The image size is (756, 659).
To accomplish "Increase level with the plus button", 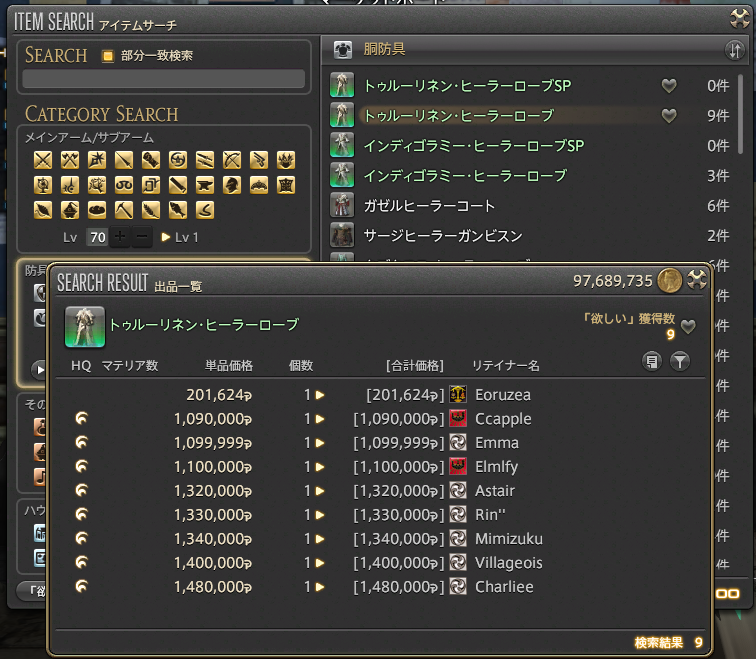I will (x=120, y=237).
